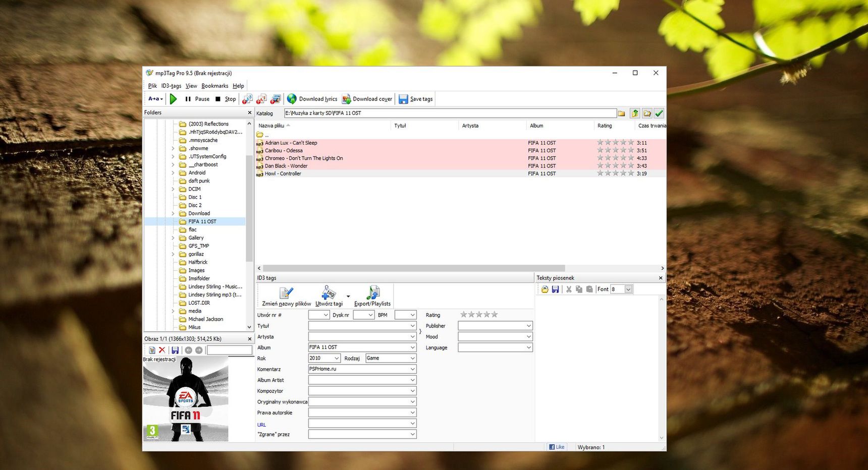Pause the current track
The image size is (868, 470).
tap(197, 99)
